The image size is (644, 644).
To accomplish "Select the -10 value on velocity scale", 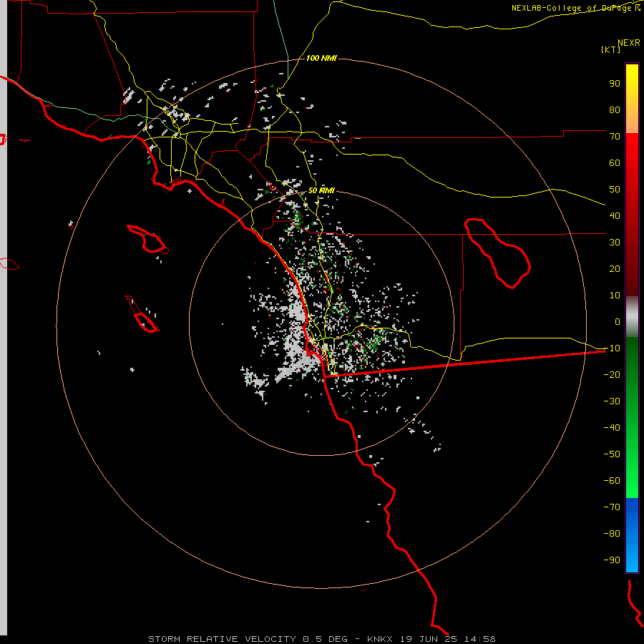I will (x=612, y=348).
